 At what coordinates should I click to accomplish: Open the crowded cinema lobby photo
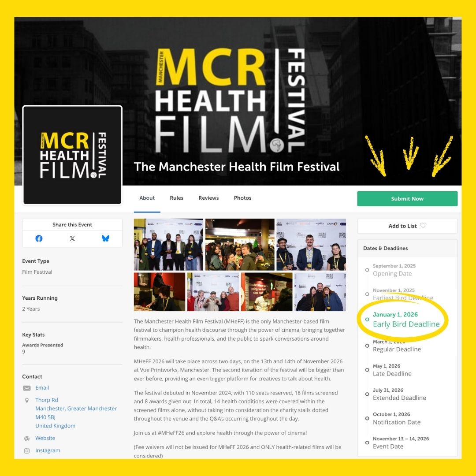240,244
